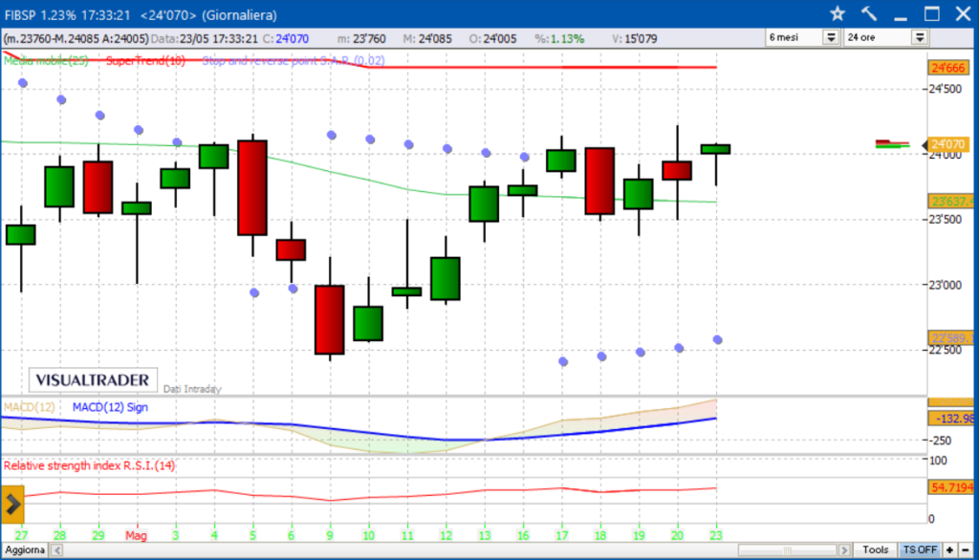Click the minus zoom-out icon at bottom right
Viewport: 979px width, 560px height.
965,550
